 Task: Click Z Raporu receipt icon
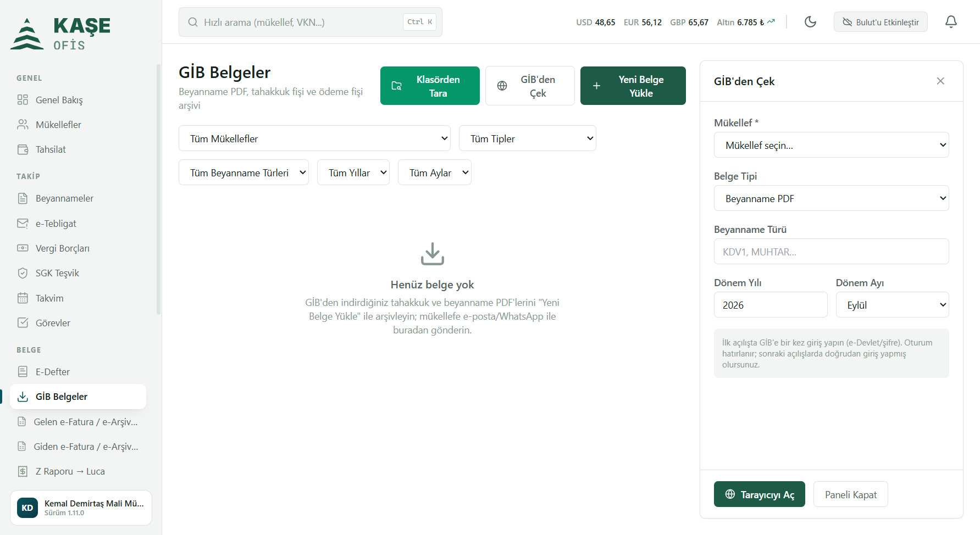click(23, 471)
